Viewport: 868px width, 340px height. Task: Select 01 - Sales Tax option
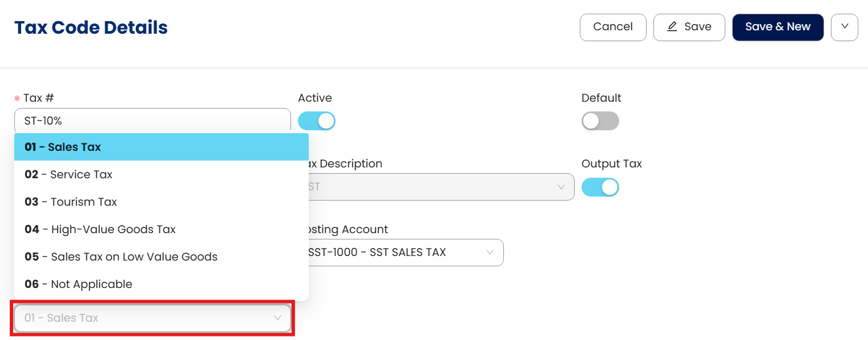tap(161, 147)
